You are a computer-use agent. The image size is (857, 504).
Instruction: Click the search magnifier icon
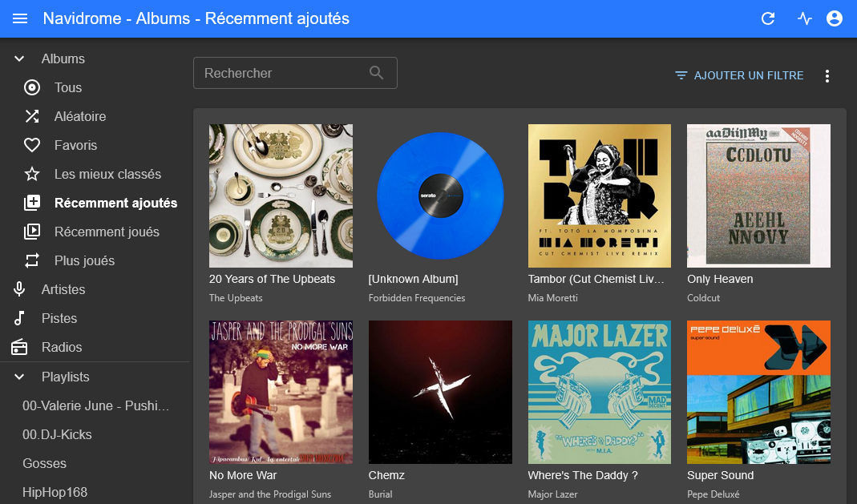click(x=377, y=73)
